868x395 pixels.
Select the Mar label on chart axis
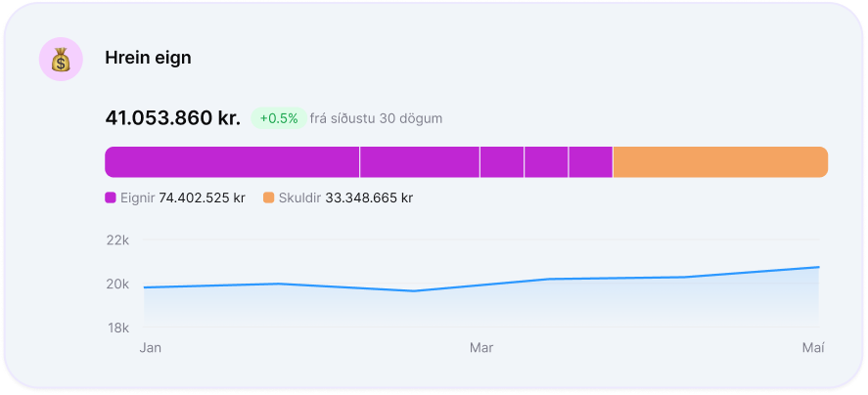click(x=480, y=347)
